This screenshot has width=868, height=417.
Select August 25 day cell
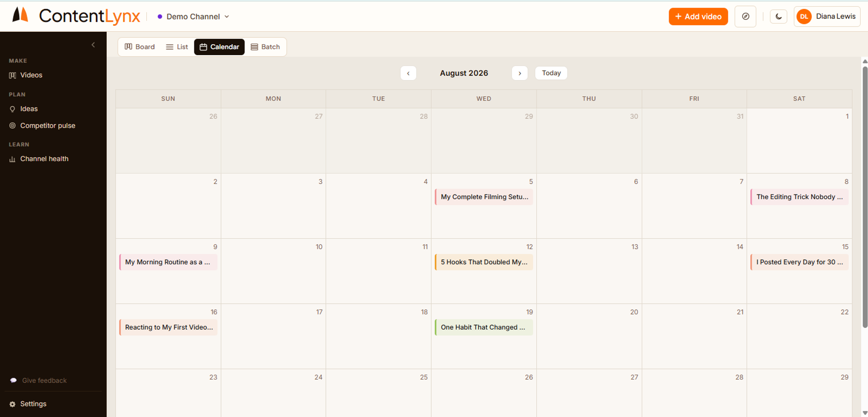(378, 393)
